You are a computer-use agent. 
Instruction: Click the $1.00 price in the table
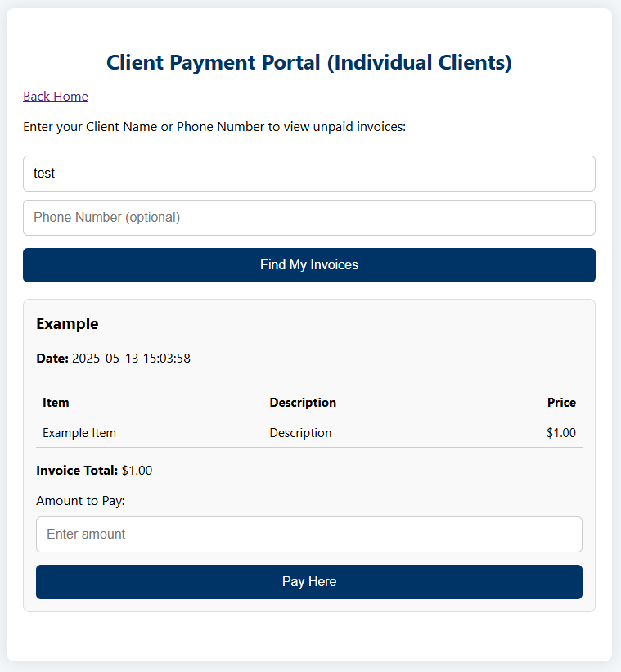click(x=561, y=432)
